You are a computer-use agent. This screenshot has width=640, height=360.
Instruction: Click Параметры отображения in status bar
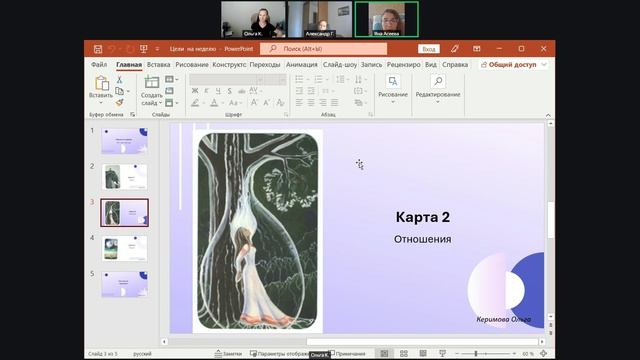[280, 354]
